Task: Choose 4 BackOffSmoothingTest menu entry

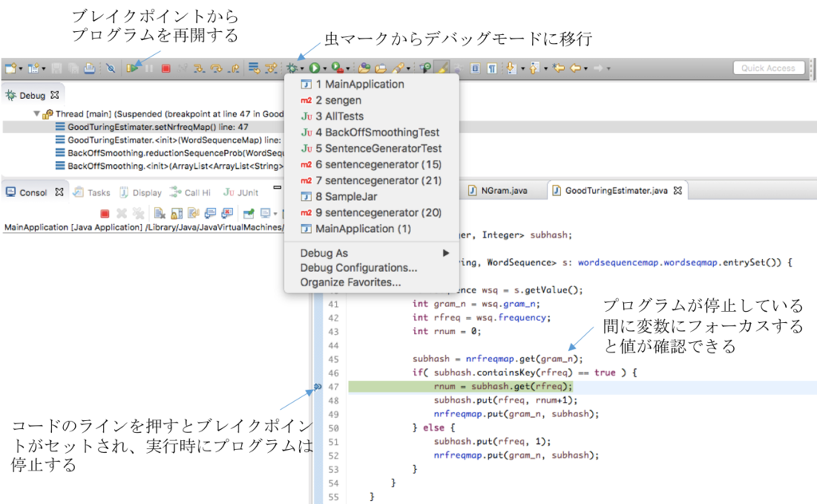Action: pos(372,132)
